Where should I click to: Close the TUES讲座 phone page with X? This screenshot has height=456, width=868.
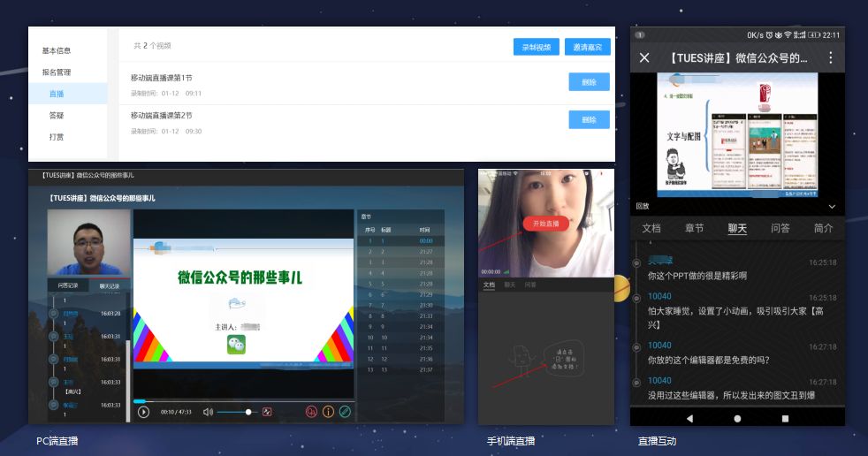[644, 57]
